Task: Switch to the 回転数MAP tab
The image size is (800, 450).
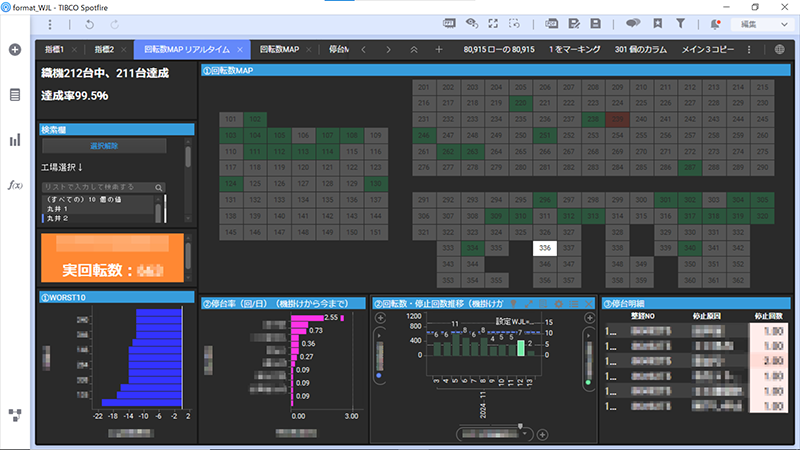Action: click(278, 49)
